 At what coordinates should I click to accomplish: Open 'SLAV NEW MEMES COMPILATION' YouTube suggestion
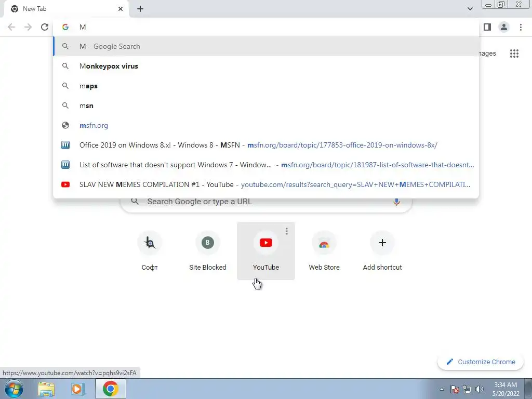pyautogui.click(x=266, y=184)
